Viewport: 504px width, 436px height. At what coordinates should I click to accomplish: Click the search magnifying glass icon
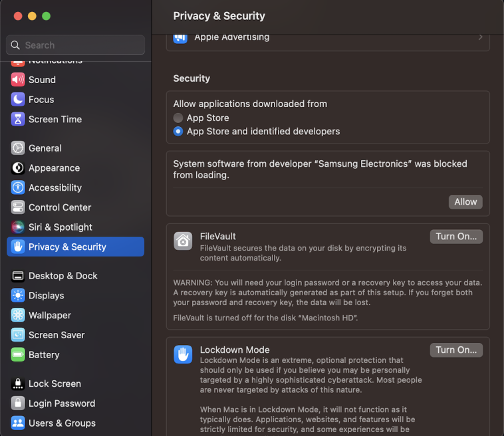point(15,45)
